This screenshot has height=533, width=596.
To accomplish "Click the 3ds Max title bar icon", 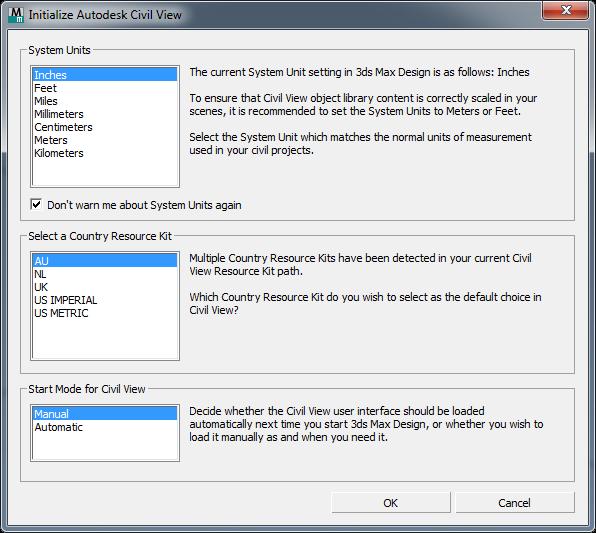I will coord(16,15).
